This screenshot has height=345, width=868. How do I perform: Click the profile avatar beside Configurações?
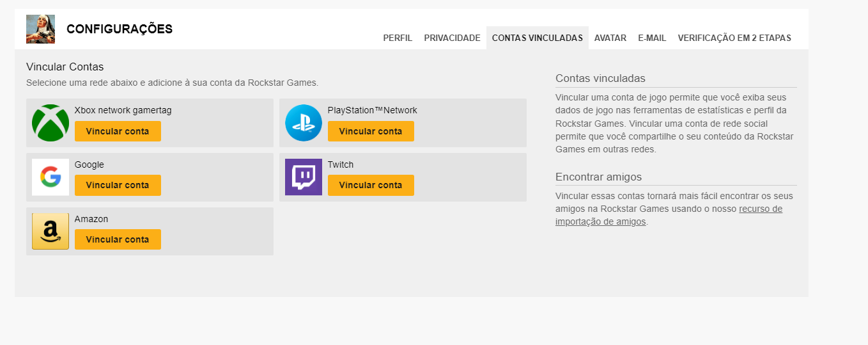click(x=40, y=29)
